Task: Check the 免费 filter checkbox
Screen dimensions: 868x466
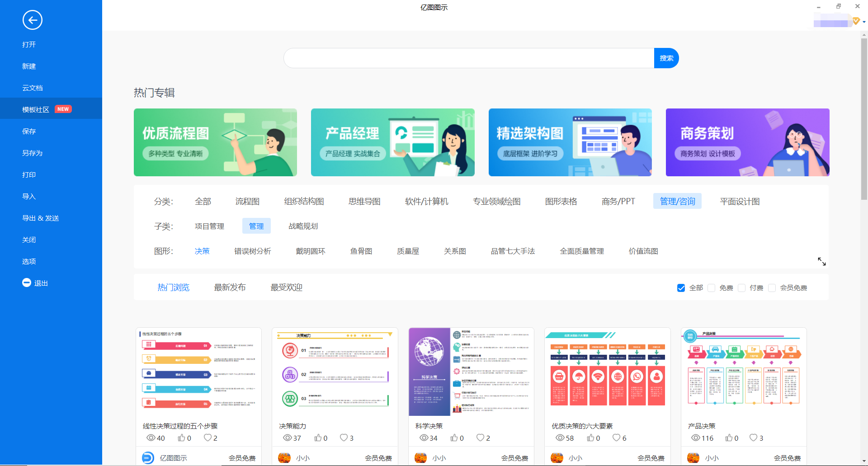Action: click(711, 288)
